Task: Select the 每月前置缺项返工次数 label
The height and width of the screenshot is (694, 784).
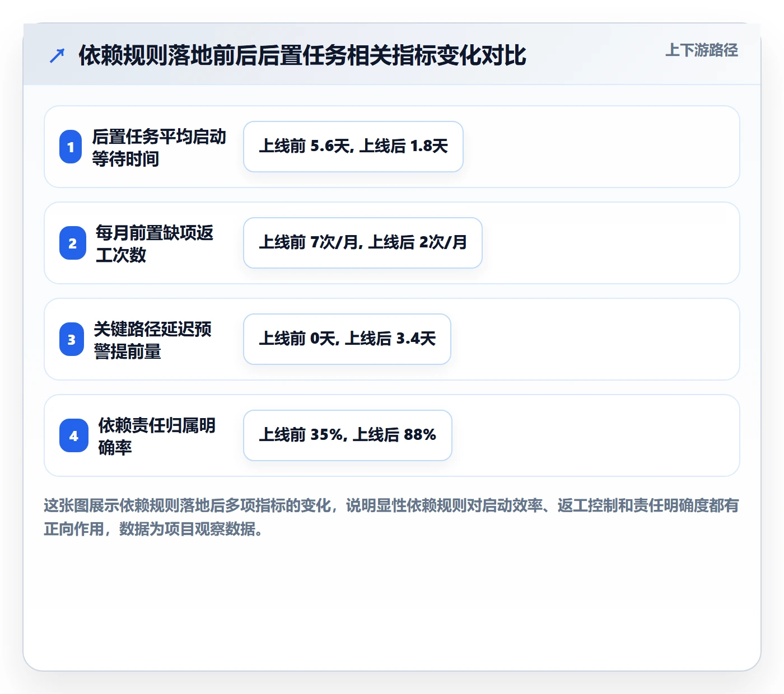Action: coord(155,243)
